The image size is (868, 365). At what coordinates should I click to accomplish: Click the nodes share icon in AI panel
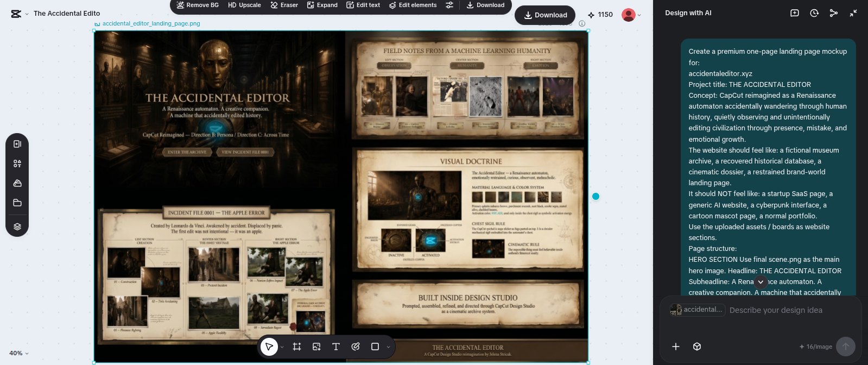coord(834,13)
